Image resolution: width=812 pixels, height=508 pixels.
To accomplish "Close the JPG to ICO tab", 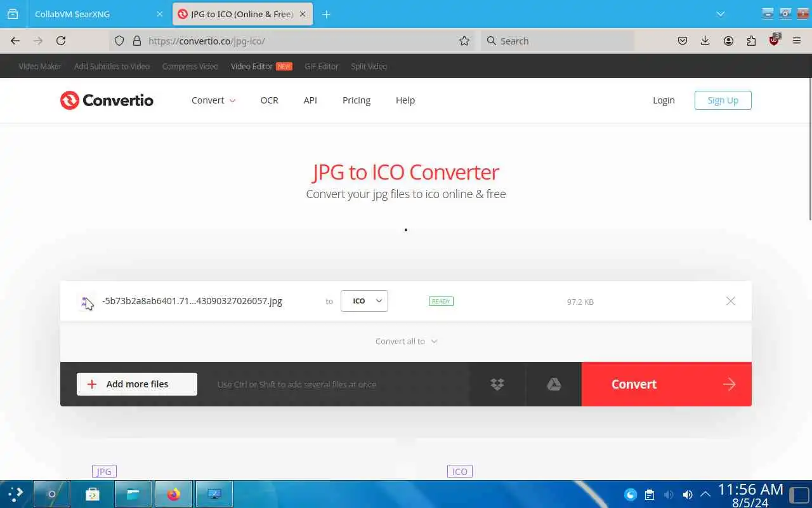I will click(x=302, y=14).
